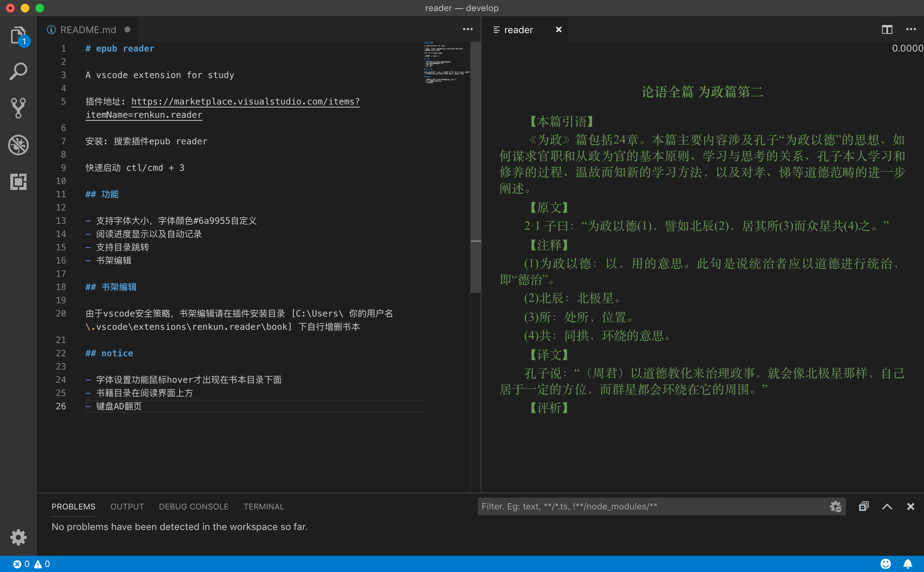The width and height of the screenshot is (924, 572).
Task: Open the feedback smiley in status bar
Action: pos(885,564)
